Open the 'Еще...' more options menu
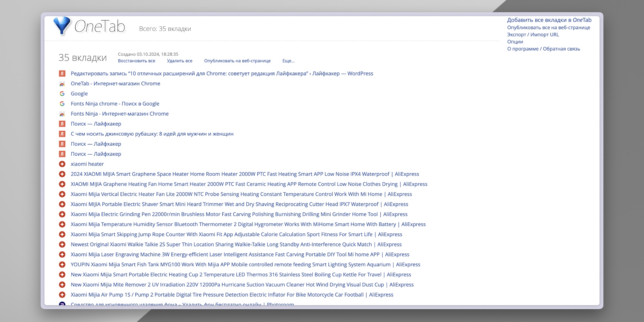Viewport: 644px width, 322px height. pos(289,61)
